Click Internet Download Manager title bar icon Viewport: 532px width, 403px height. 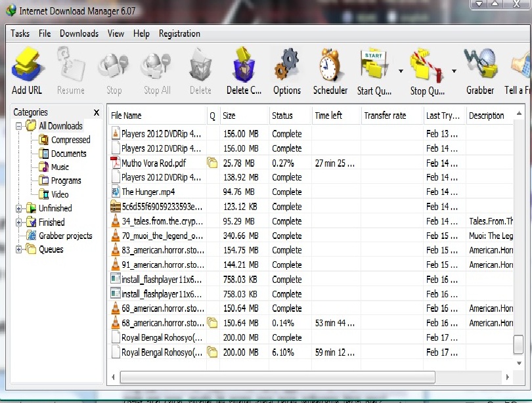point(11,11)
